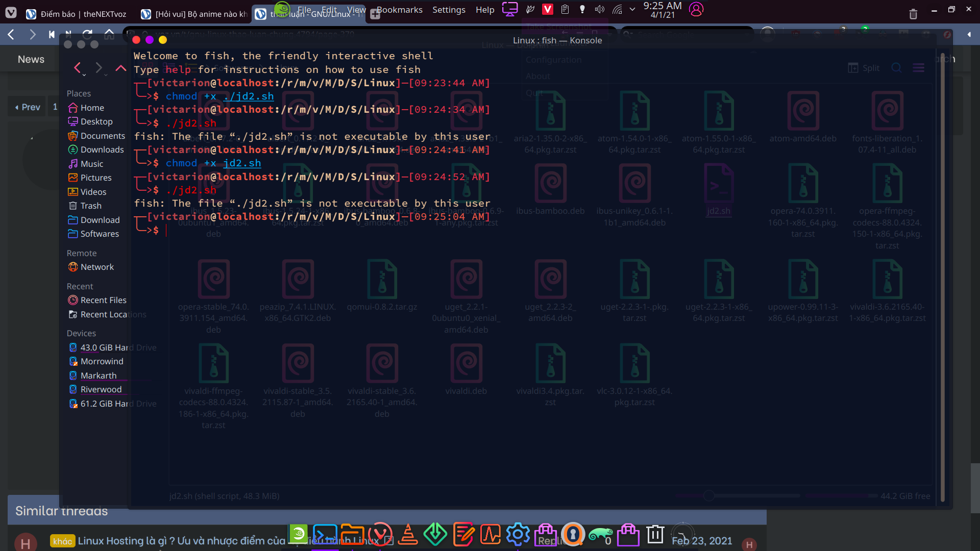The width and height of the screenshot is (980, 551).
Task: Open the Bookmarks menu
Action: click(x=400, y=10)
